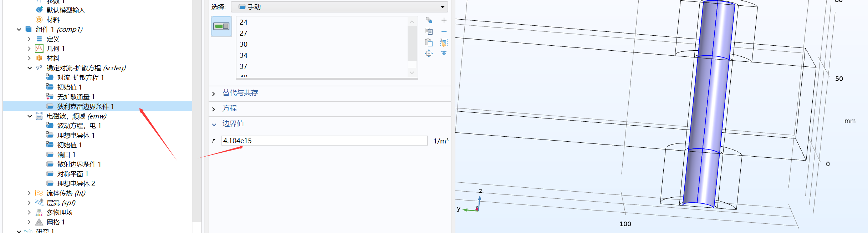Expand the 流体传热 (ht) tree node

tap(29, 193)
